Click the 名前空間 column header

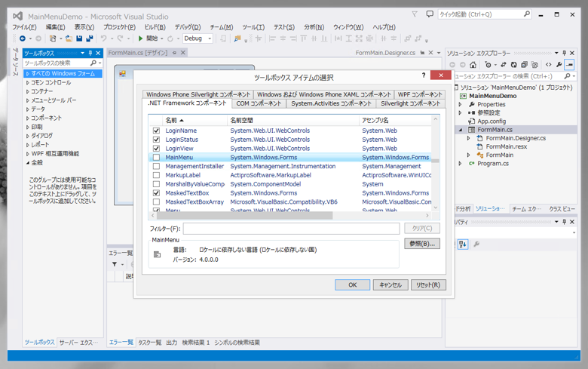(x=293, y=121)
